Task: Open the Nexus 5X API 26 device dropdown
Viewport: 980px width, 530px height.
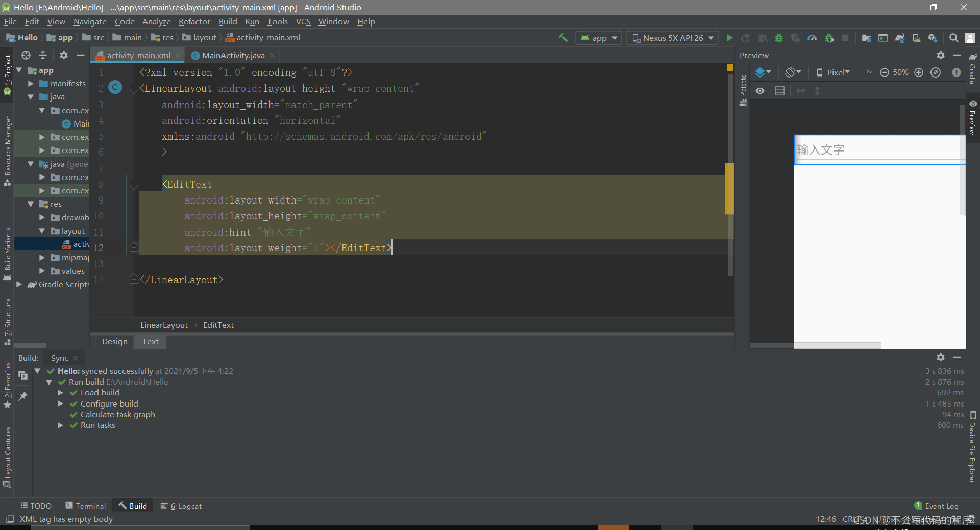Action: (672, 38)
